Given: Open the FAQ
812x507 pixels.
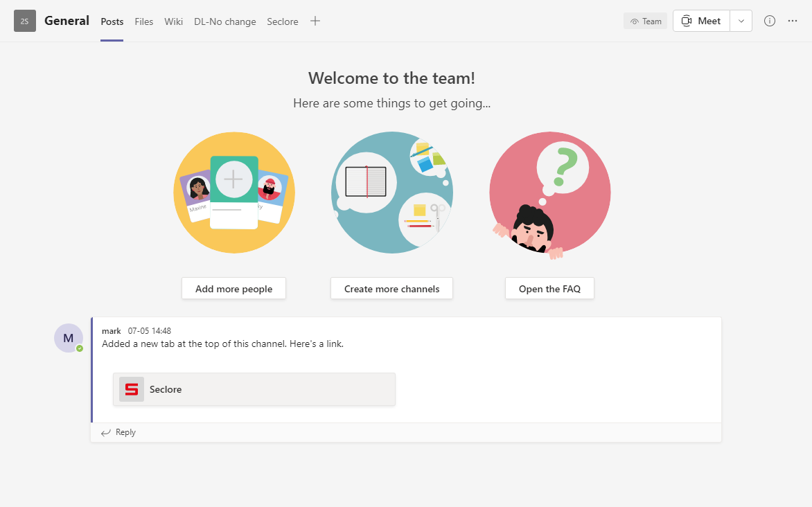Looking at the screenshot, I should click(x=549, y=288).
